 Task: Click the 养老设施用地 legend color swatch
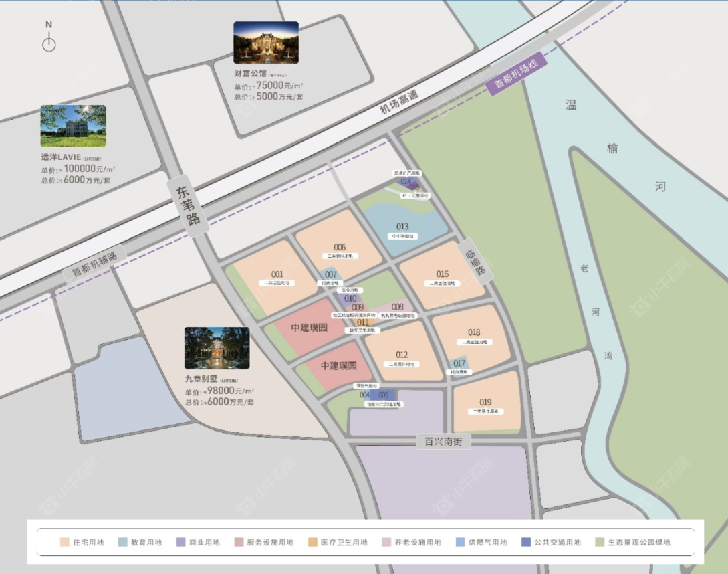tap(386, 542)
